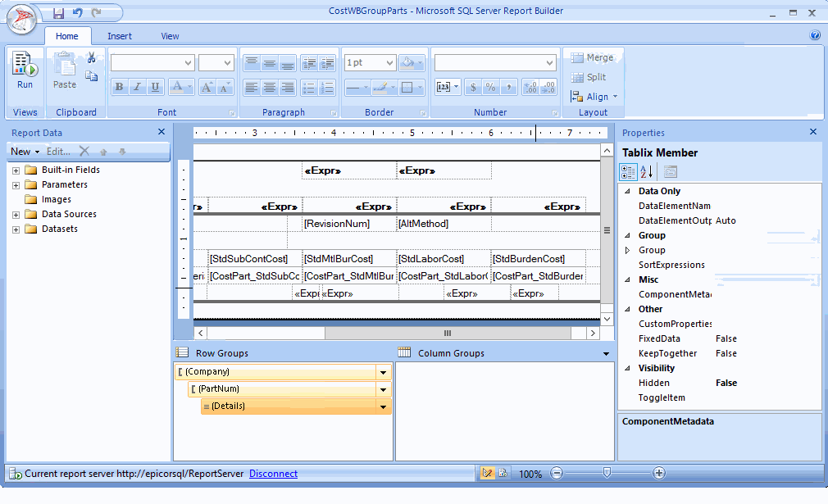Viewport: 828px width, 504px height.
Task: Open the font color picker
Action: point(180,87)
